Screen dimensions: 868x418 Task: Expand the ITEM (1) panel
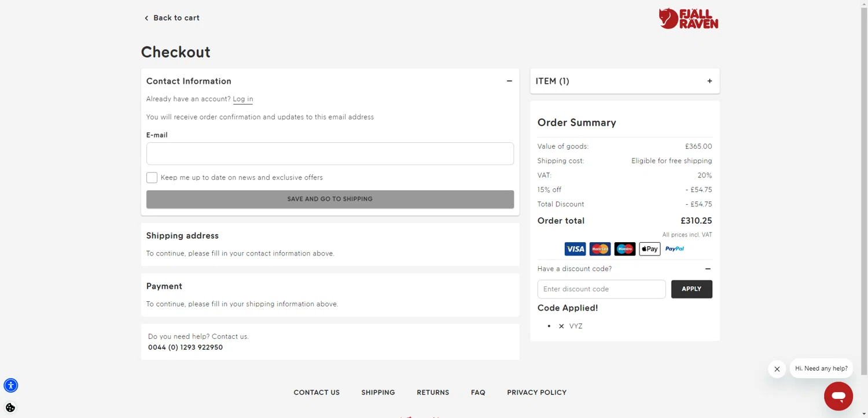click(709, 81)
